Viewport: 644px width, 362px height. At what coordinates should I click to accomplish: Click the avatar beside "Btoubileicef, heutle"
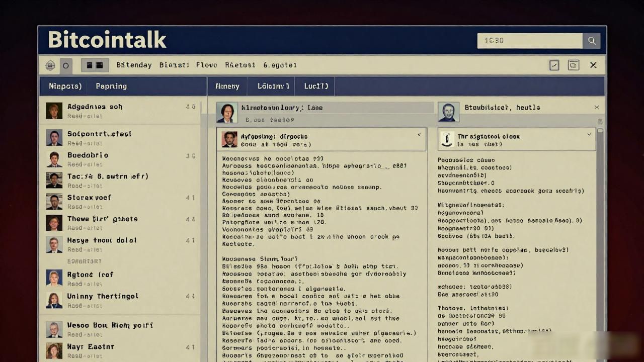448,112
